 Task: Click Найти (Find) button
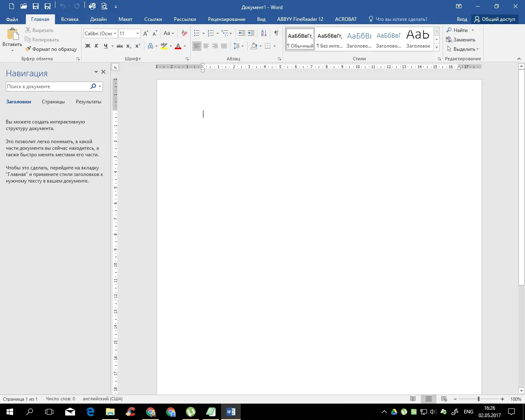click(457, 30)
